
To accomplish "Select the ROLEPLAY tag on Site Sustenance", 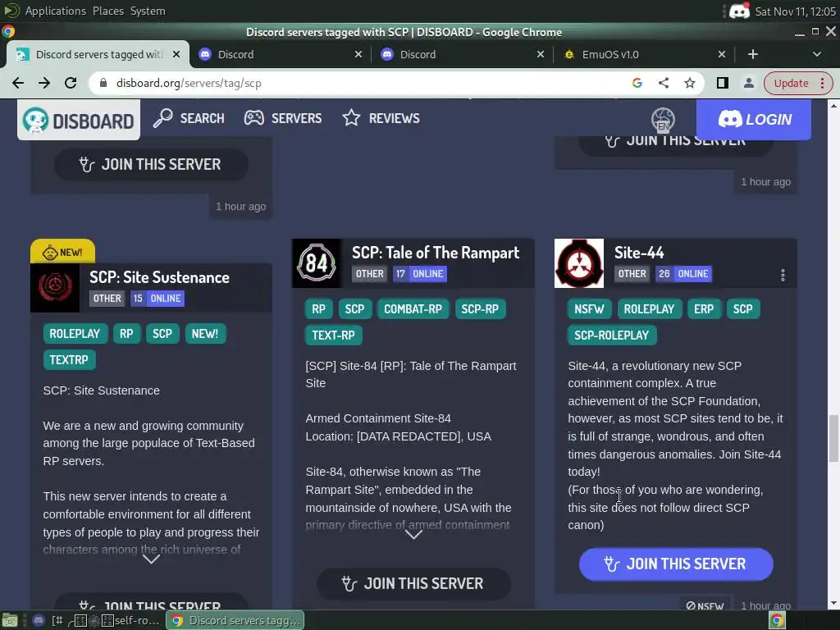I will (x=75, y=334).
